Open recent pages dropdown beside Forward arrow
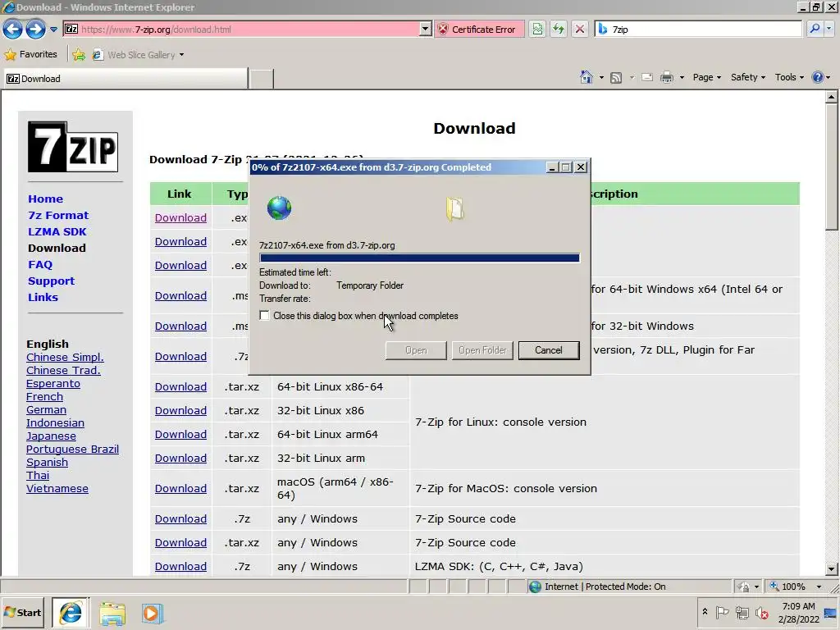The width and height of the screenshot is (840, 630). click(x=53, y=30)
